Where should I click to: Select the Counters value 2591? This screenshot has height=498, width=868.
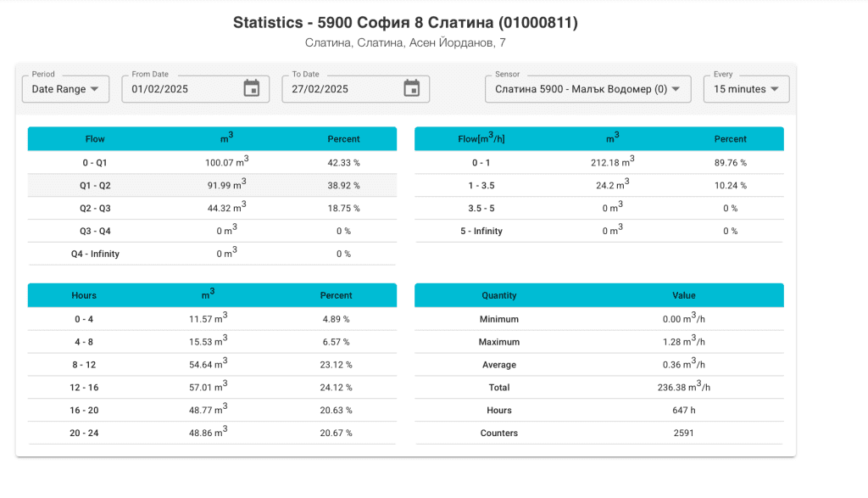683,433
